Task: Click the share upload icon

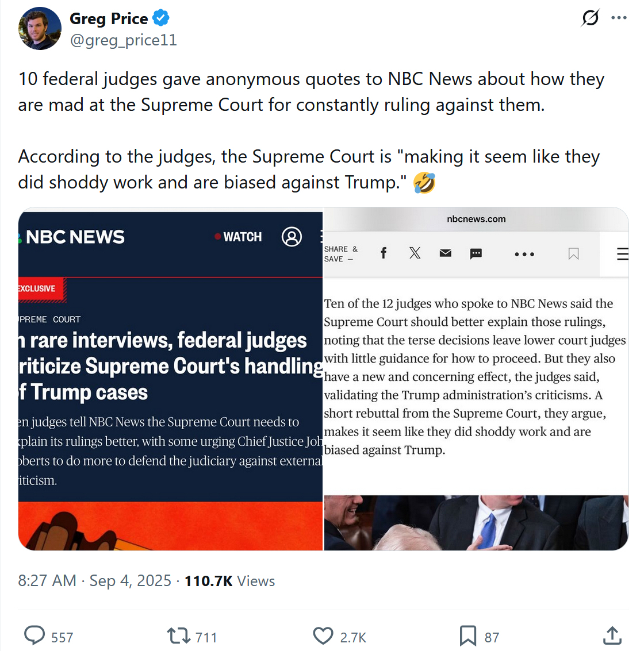Action: click(612, 636)
